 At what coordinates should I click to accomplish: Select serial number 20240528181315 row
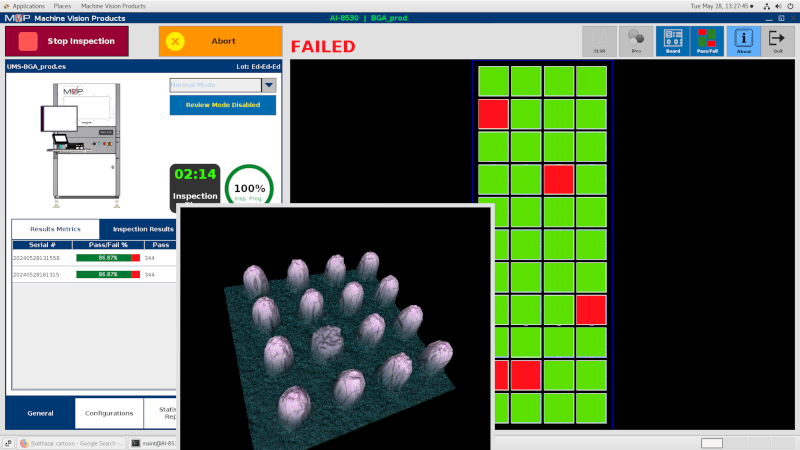coord(94,274)
